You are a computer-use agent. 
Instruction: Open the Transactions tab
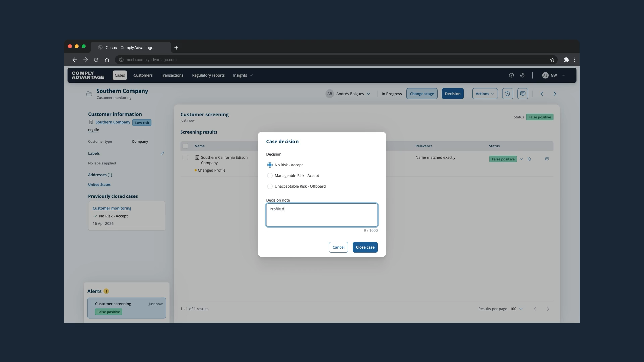click(172, 75)
